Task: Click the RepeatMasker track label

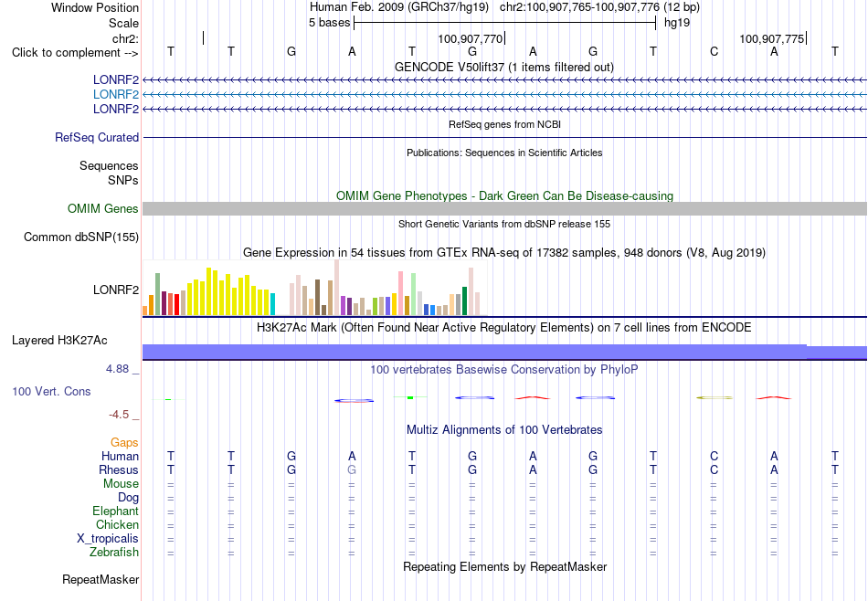Action: pyautogui.click(x=101, y=579)
